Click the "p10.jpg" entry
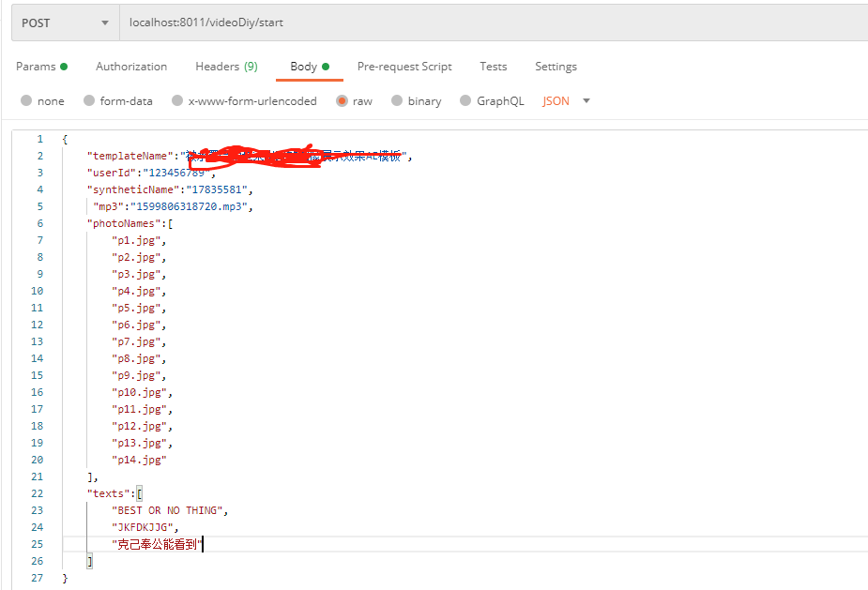The image size is (868, 590). point(140,392)
